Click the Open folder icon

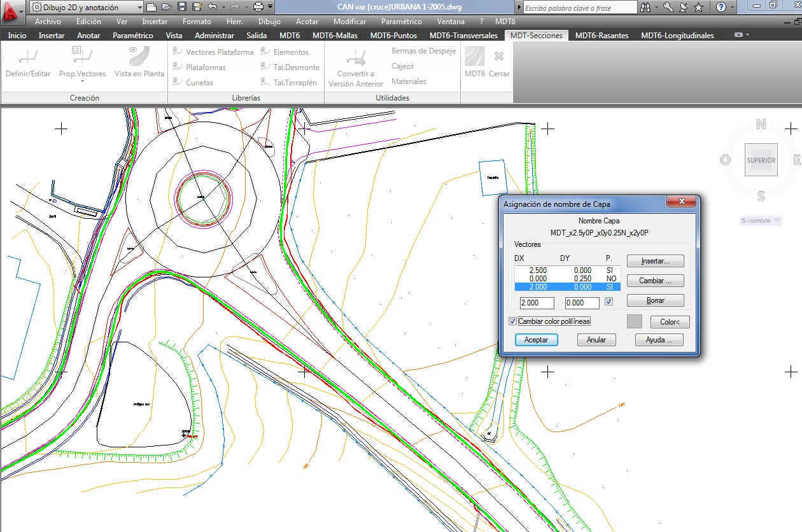click(166, 7)
